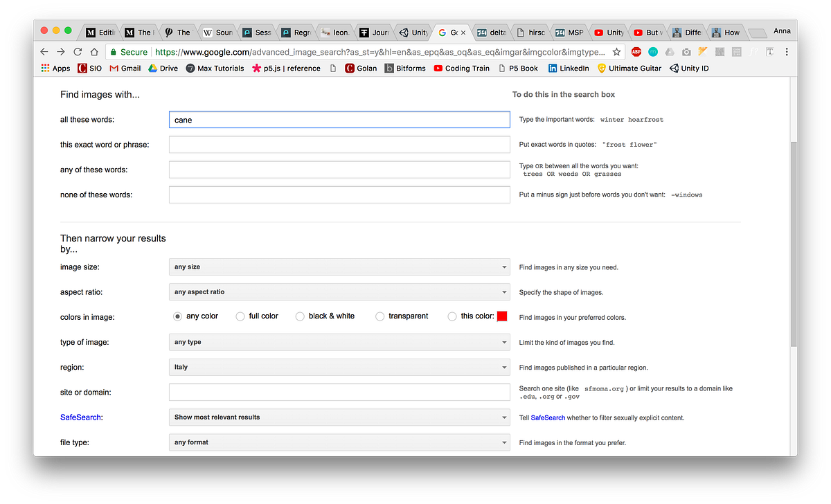This screenshot has width=831, height=504.
Task: Open the type of image dropdown
Action: pyautogui.click(x=339, y=342)
